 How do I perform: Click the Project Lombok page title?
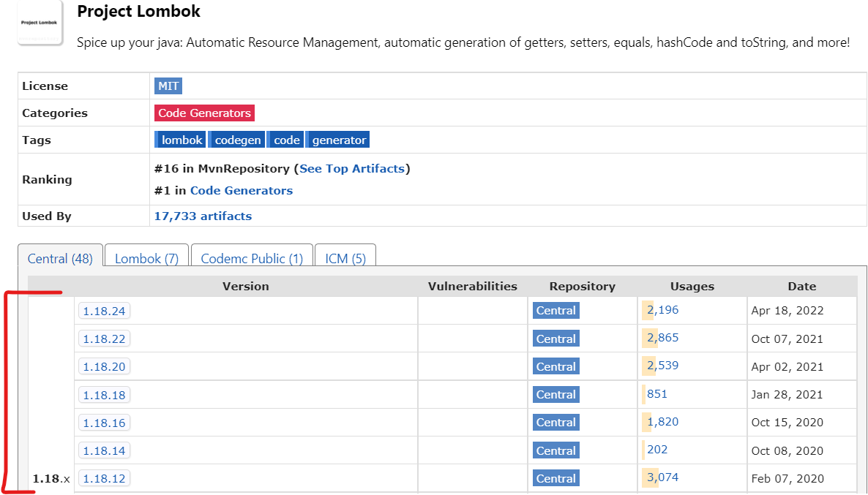(138, 11)
